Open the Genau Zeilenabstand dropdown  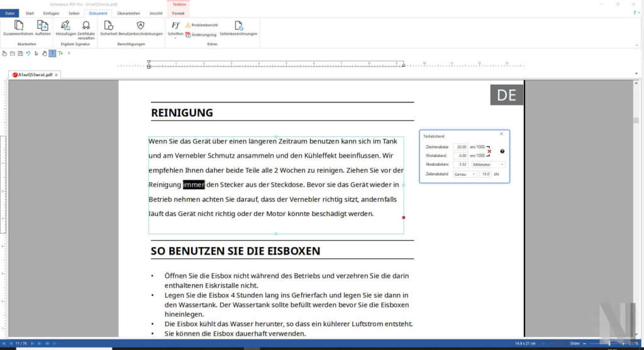465,175
